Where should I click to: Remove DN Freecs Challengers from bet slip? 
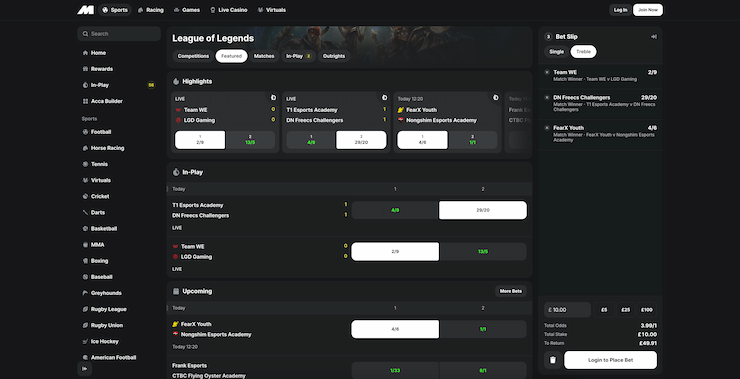(x=547, y=97)
